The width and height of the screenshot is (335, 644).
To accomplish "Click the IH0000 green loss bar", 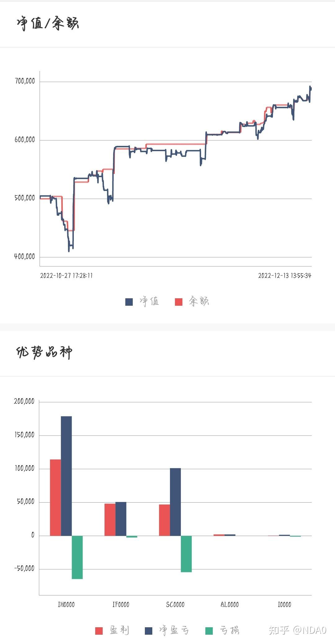I will pos(77,557).
